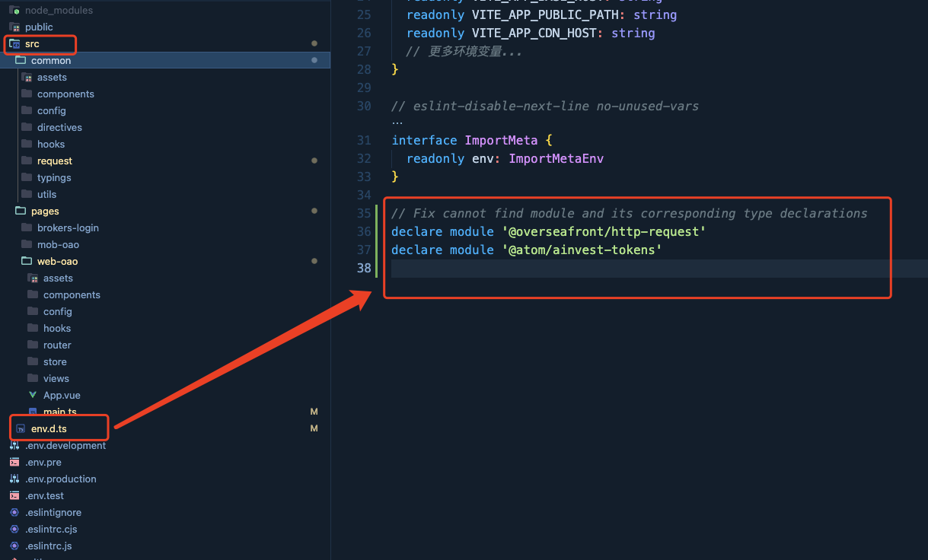Open the env.d.ts file
The height and width of the screenshot is (560, 928).
49,428
